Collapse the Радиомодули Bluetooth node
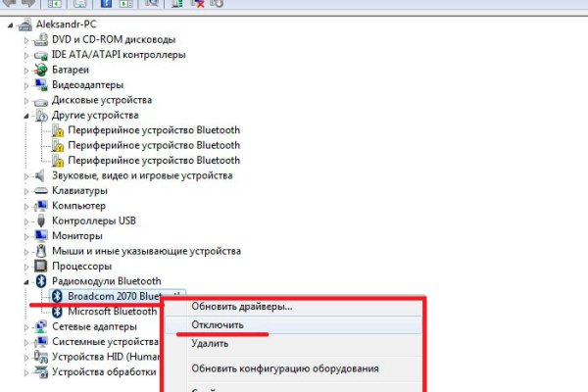The height and width of the screenshot is (392, 588). [25, 281]
